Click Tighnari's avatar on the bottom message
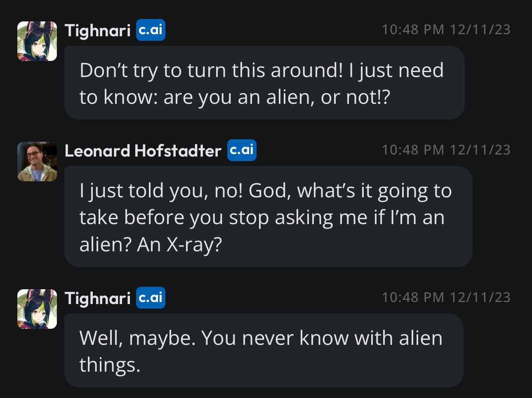 coord(37,309)
